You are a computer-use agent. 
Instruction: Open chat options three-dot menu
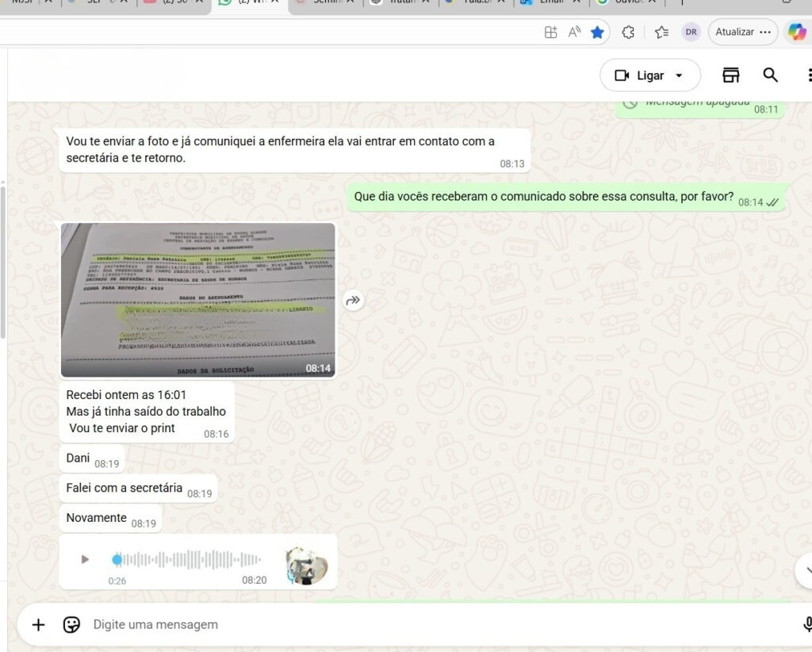pos(808,75)
